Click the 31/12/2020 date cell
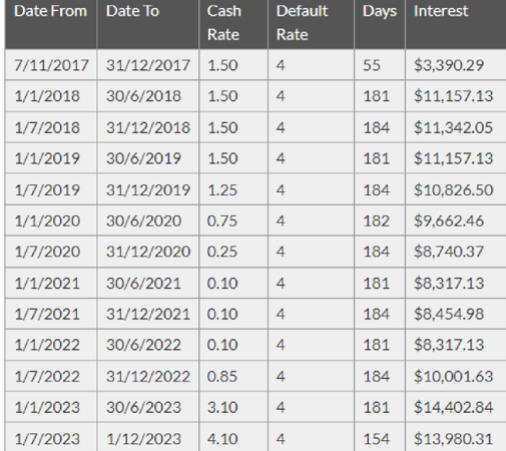This screenshot has width=506, height=451. [148, 251]
